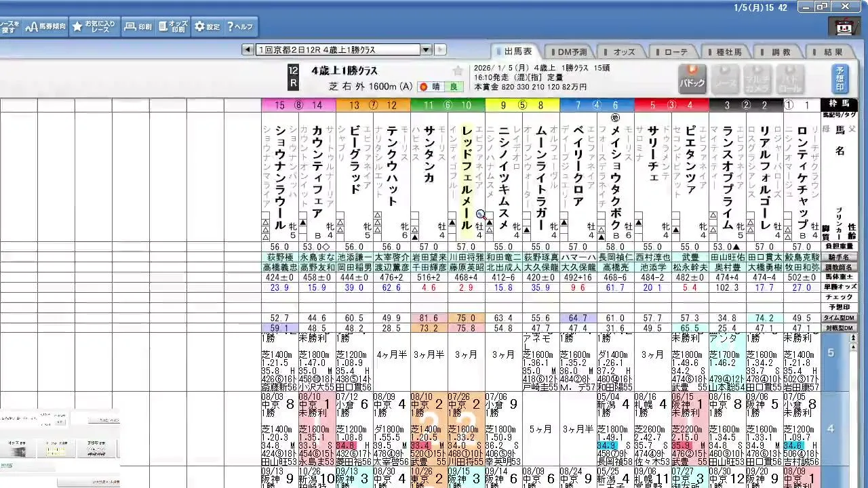Open the ローテ tab
This screenshot has height=488, width=868.
click(675, 52)
